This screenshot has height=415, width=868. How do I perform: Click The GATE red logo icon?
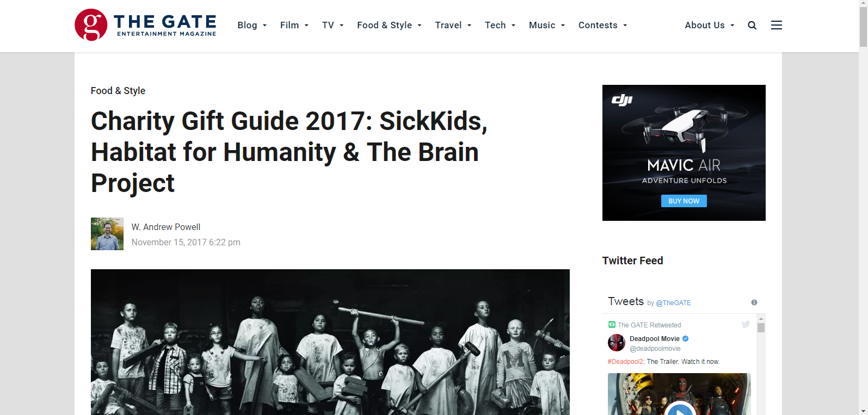click(x=91, y=25)
